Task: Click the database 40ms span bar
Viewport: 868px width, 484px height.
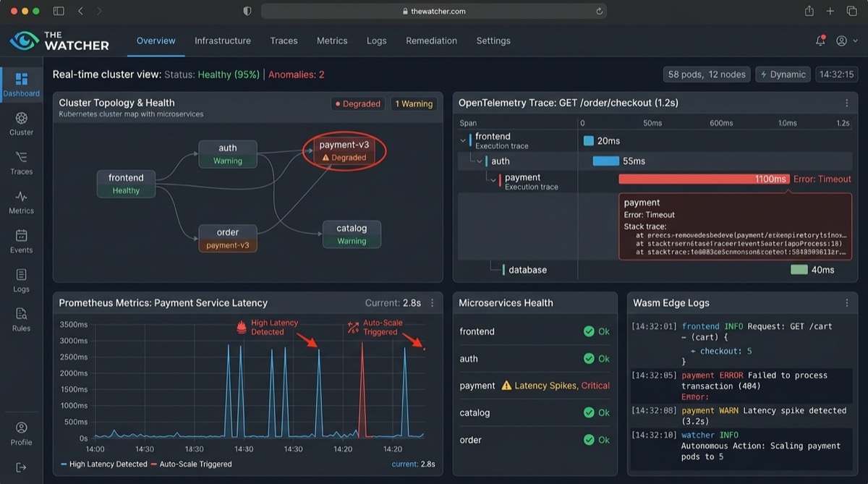Action: tap(799, 269)
